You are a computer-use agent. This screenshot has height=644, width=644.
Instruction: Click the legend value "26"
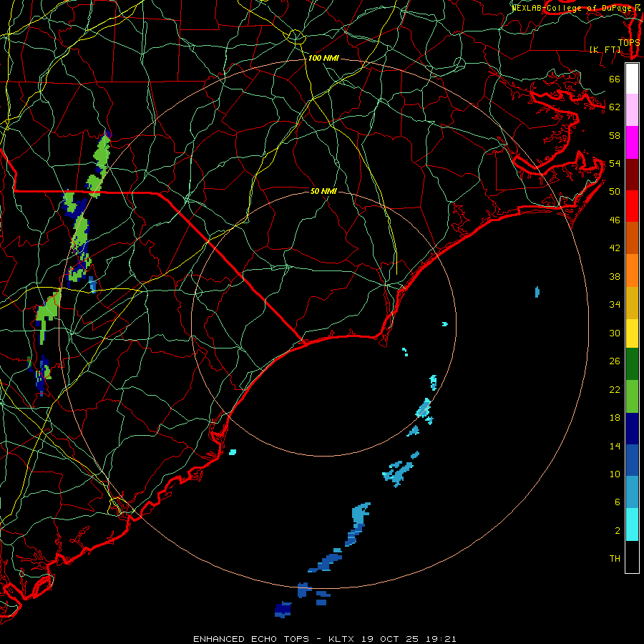point(615,361)
